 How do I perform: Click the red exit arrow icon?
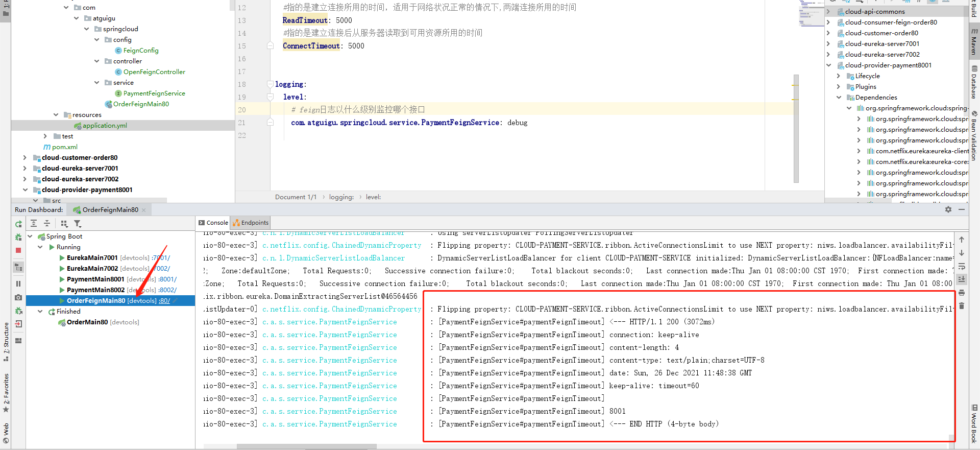click(x=18, y=324)
